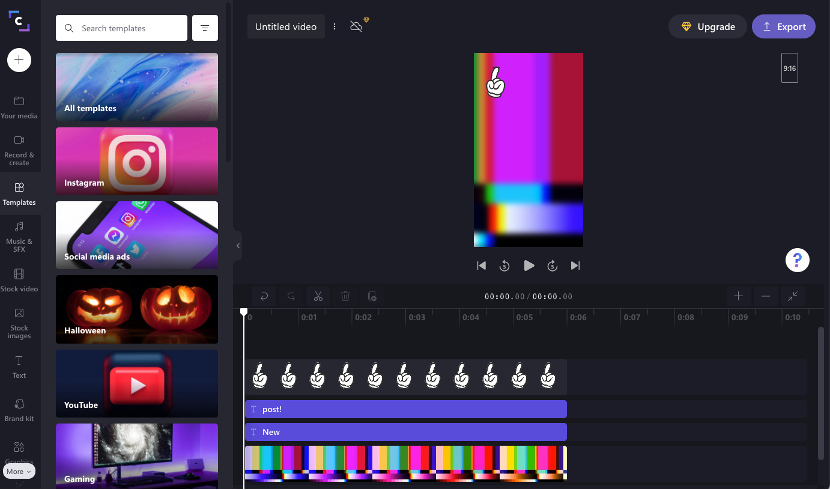Open Your media in sidebar
The image size is (830, 490).
tap(19, 107)
